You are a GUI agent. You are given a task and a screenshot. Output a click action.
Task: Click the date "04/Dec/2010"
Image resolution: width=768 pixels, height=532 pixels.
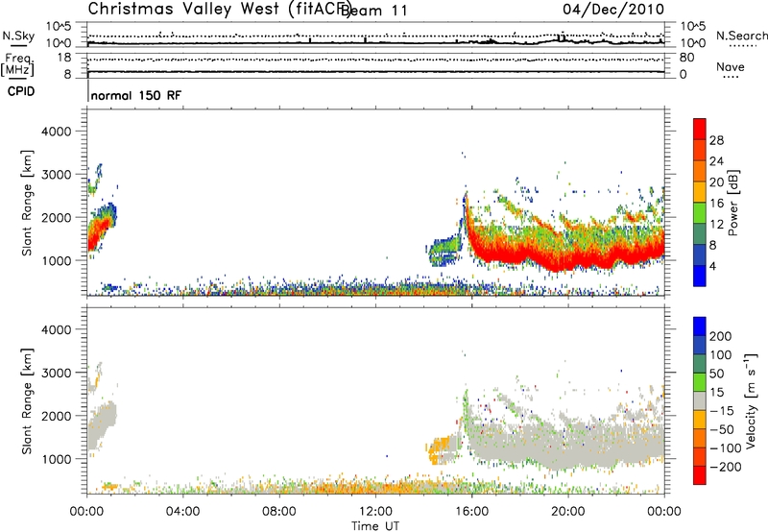(x=613, y=10)
